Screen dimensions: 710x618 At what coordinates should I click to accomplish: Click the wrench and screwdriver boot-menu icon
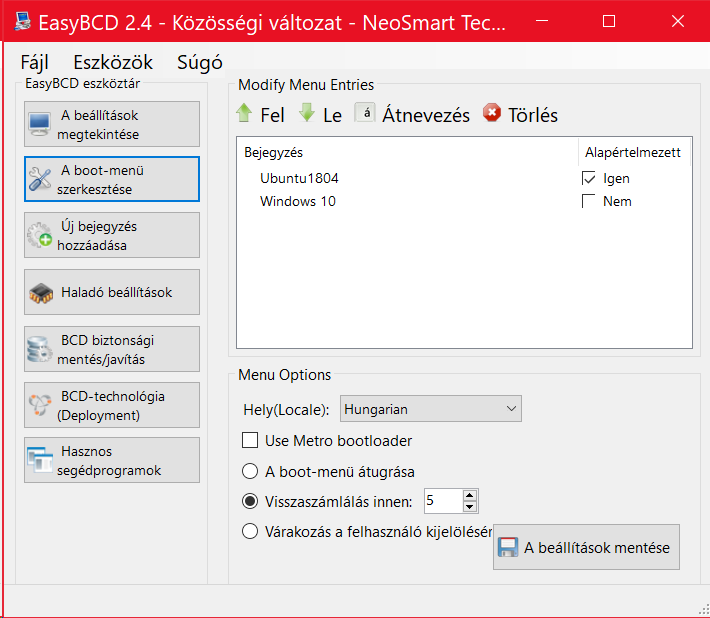[x=39, y=179]
